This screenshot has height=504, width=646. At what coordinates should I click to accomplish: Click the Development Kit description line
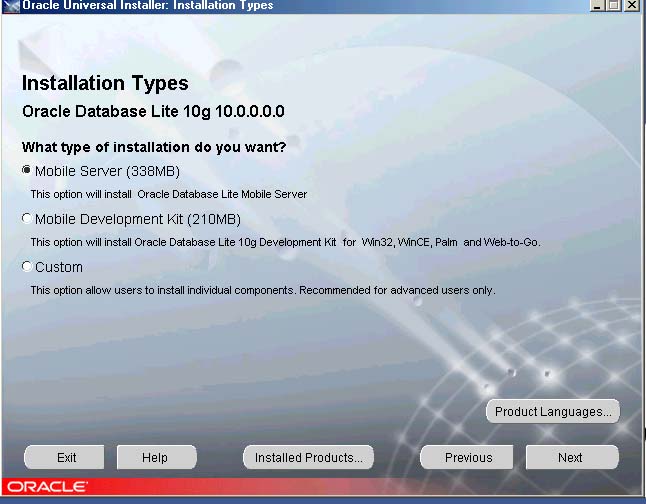coord(286,242)
